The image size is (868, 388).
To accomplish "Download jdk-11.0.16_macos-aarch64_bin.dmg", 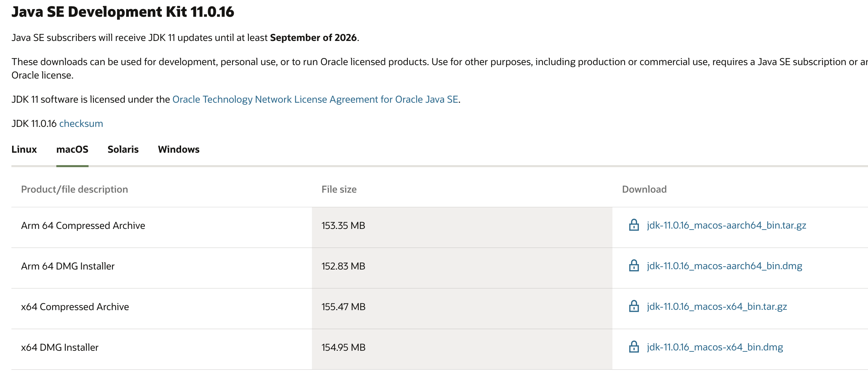I will (x=724, y=266).
